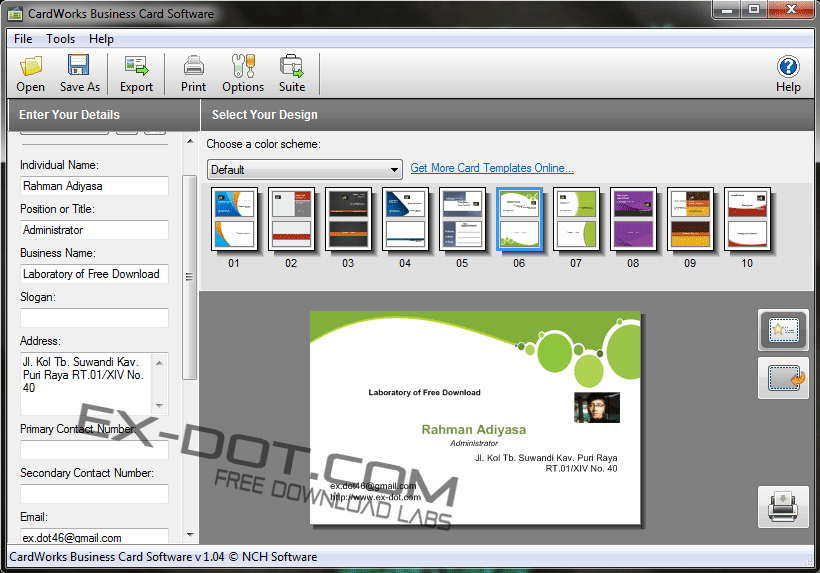This screenshot has height=573, width=820.
Task: Open the Tools menu
Action: [x=60, y=39]
